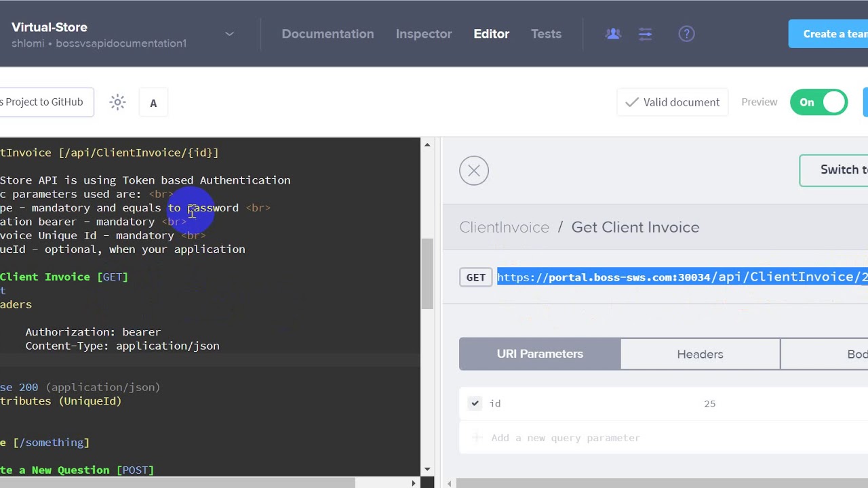This screenshot has width=868, height=488.
Task: Turn off the Preview toggle
Action: pos(818,102)
